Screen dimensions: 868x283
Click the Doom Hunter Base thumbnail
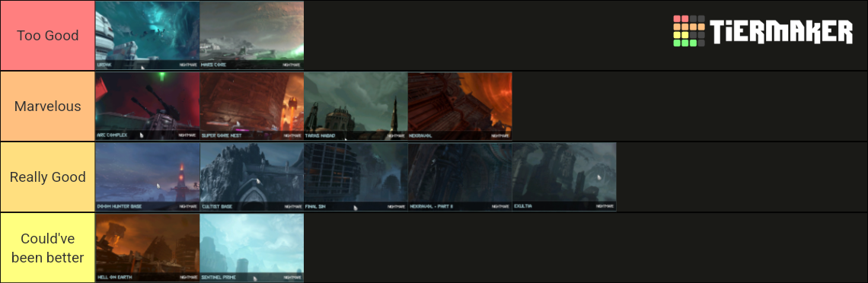click(148, 176)
